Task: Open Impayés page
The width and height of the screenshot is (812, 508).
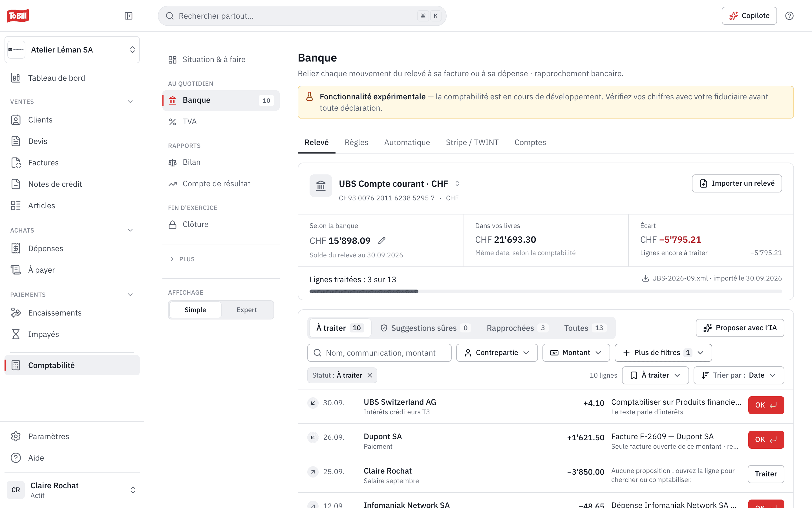Action: (72, 334)
